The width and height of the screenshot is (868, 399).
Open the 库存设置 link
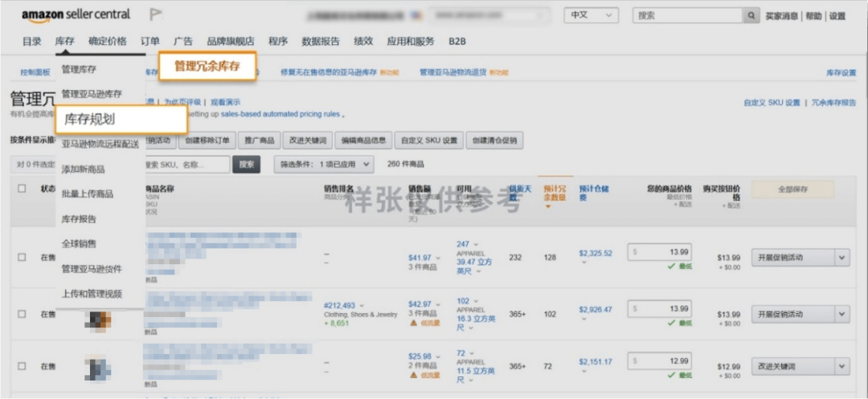[x=841, y=72]
